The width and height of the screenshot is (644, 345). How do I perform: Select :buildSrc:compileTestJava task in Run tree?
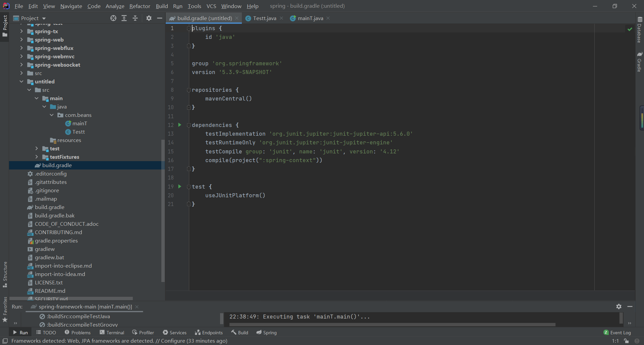78,316
